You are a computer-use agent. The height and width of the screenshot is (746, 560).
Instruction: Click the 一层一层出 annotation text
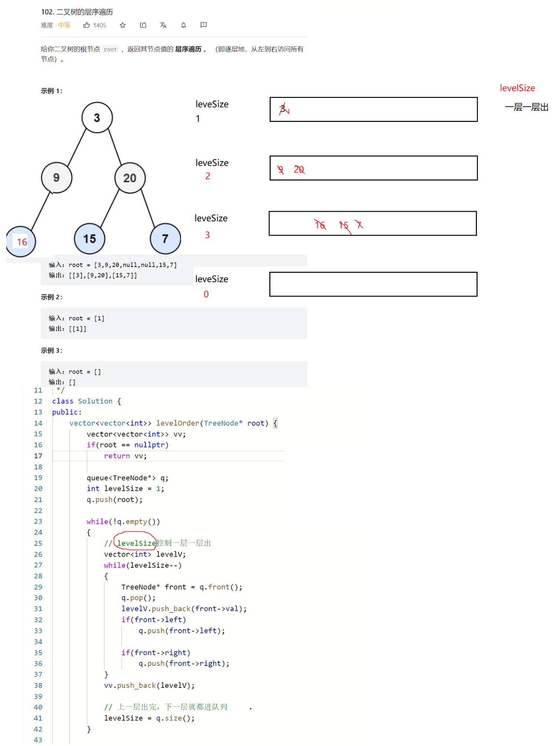(527, 107)
